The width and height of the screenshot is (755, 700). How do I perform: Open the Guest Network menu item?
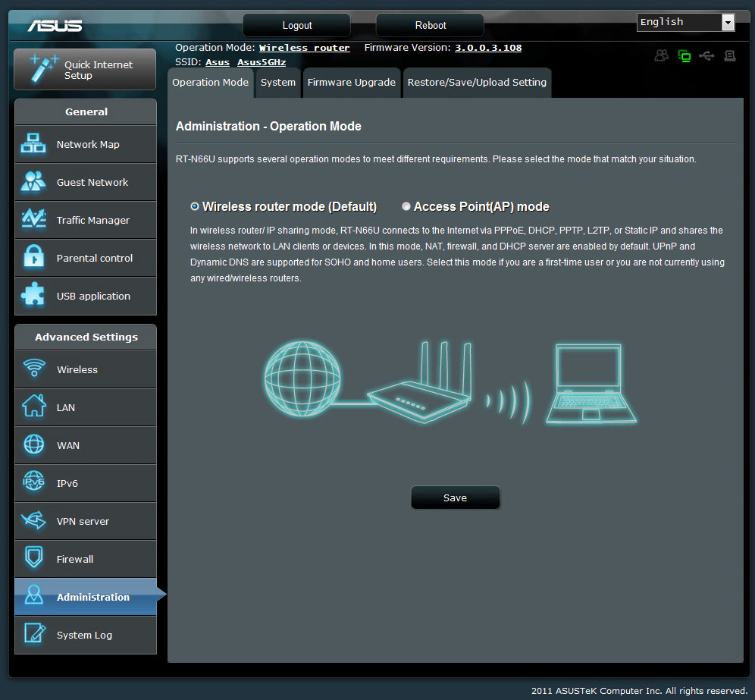click(x=86, y=182)
